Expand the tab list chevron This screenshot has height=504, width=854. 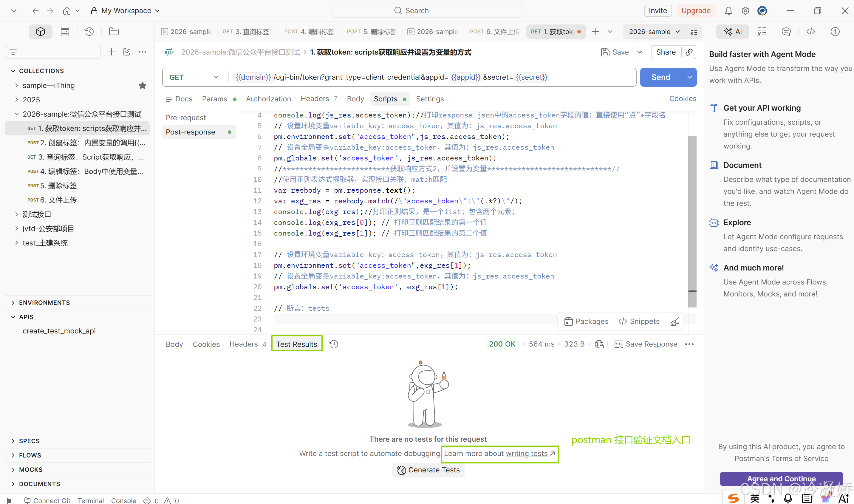tap(610, 32)
